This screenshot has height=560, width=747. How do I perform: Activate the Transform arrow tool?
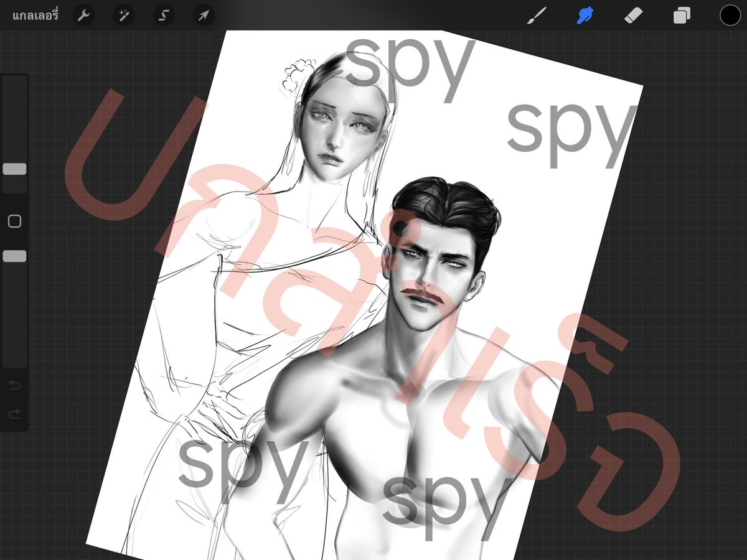point(204,16)
